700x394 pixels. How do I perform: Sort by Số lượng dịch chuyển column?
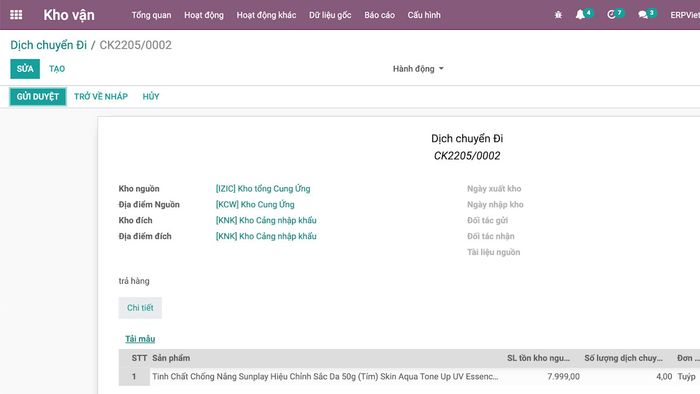623,358
